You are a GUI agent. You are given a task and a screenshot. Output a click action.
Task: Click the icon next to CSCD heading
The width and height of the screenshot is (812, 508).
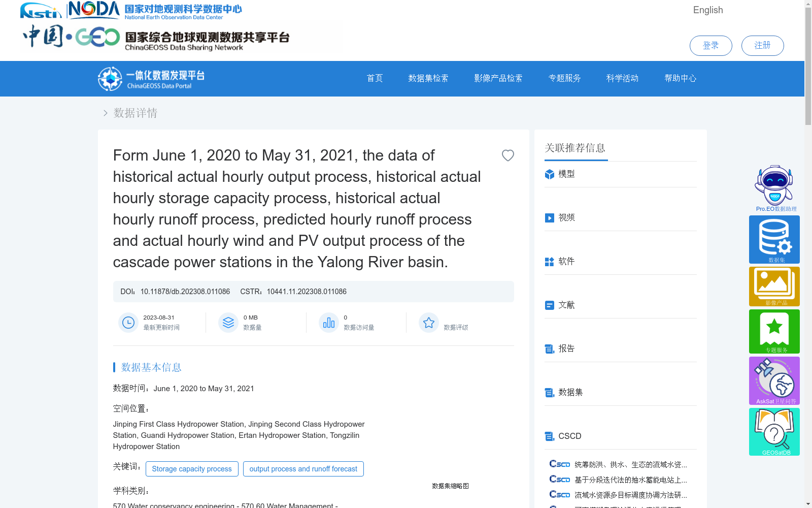[x=549, y=436]
